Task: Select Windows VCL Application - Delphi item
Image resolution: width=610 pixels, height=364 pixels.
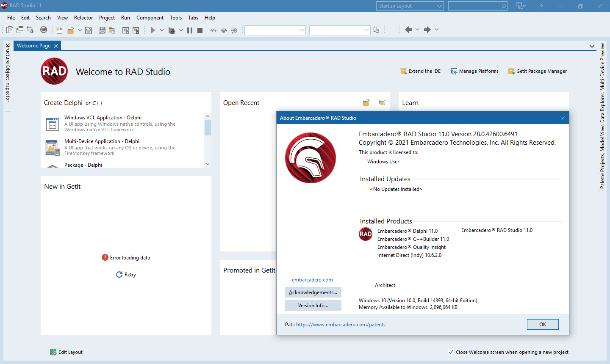Action: coord(123,124)
